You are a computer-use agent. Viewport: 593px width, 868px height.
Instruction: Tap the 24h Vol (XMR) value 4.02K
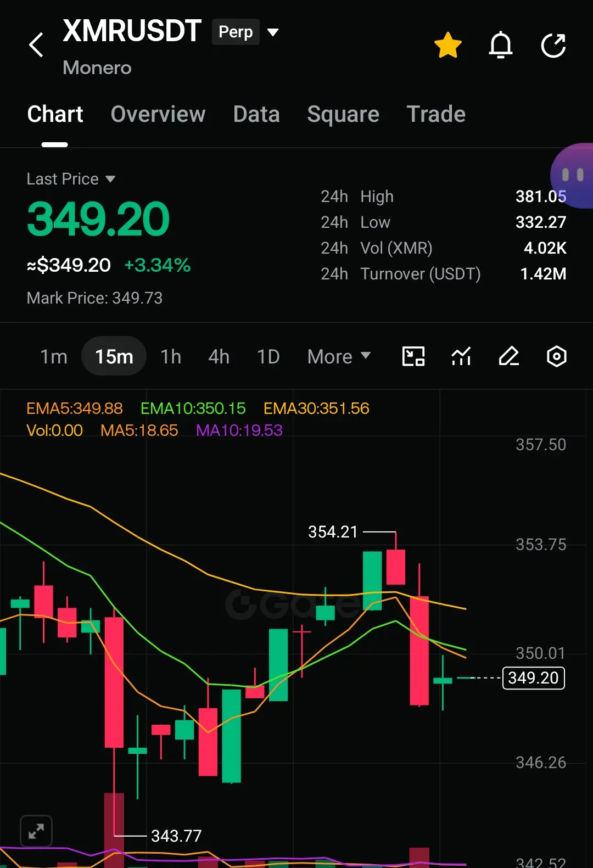pos(545,248)
